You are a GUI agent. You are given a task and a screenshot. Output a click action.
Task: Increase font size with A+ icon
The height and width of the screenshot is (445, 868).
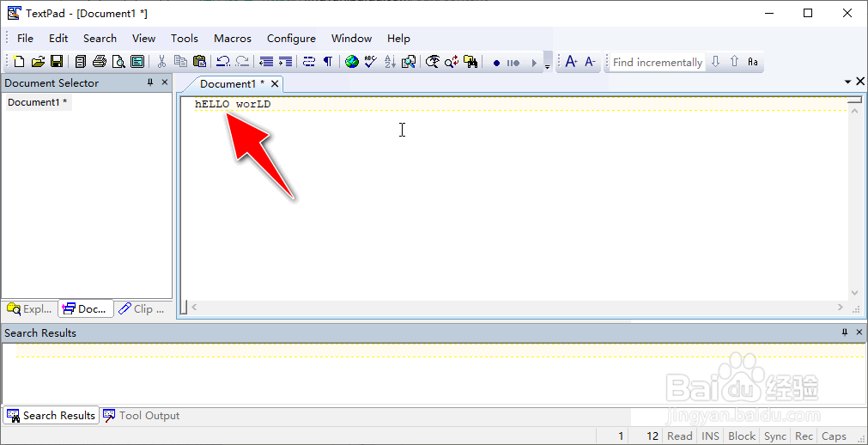tap(571, 62)
